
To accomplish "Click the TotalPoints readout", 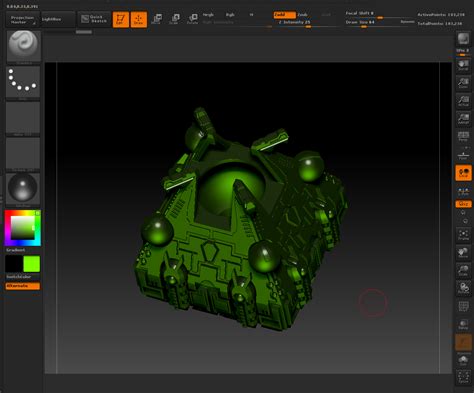I will click(440, 23).
